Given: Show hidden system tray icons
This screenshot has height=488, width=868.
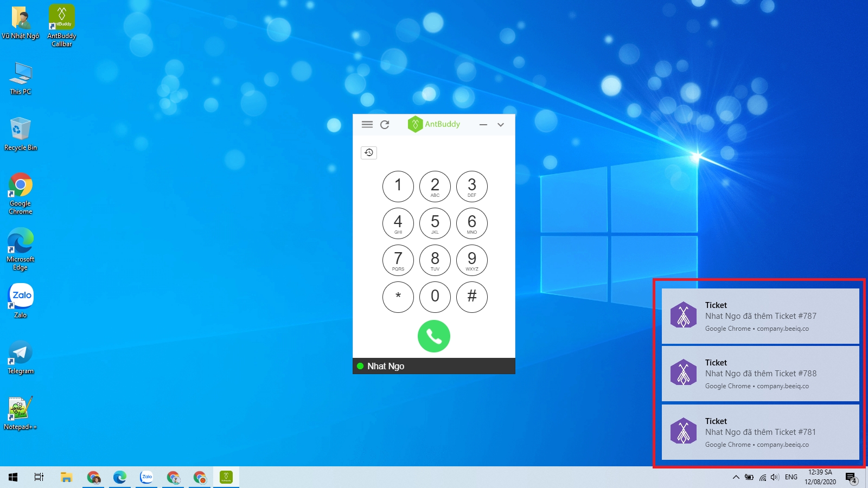Looking at the screenshot, I should click(x=736, y=477).
